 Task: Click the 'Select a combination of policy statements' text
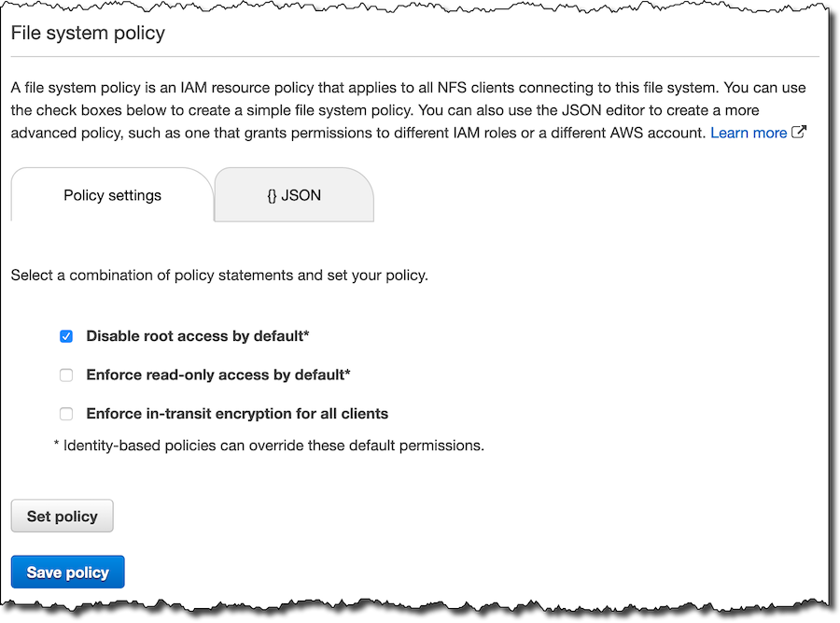point(219,276)
